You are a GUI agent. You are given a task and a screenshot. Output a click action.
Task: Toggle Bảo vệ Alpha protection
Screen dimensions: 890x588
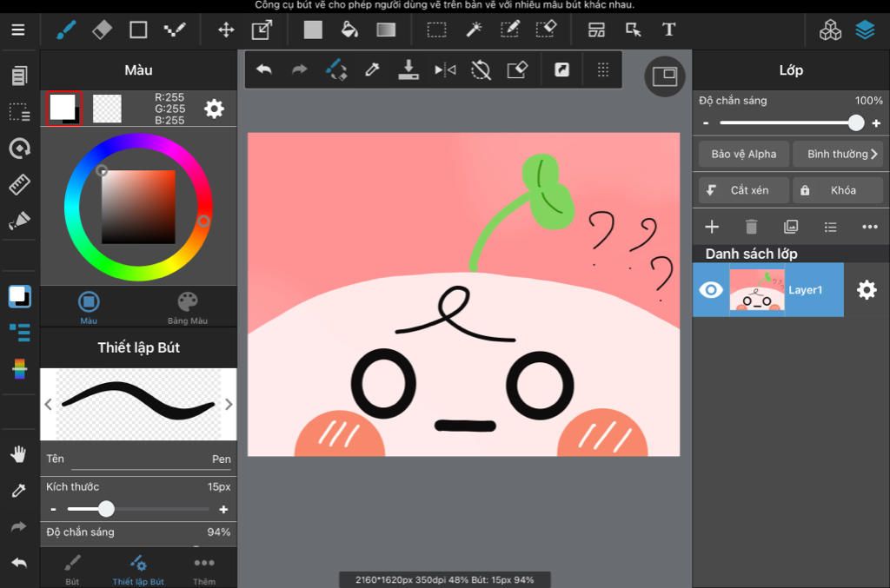[744, 154]
